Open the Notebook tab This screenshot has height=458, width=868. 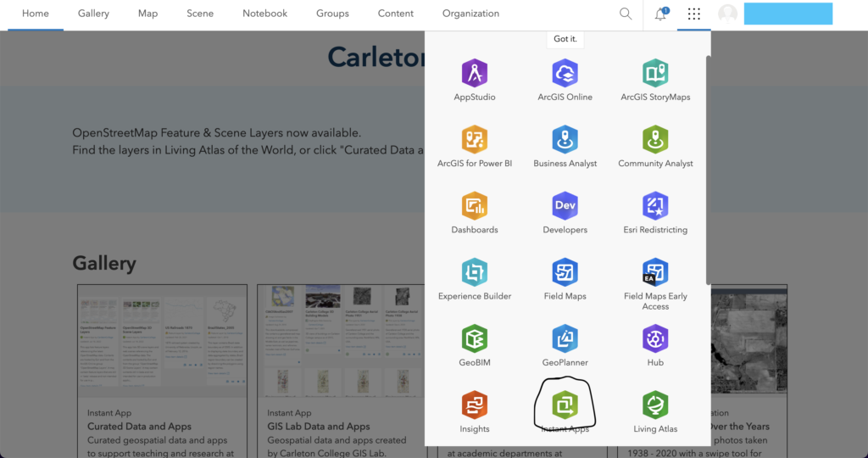(264, 14)
